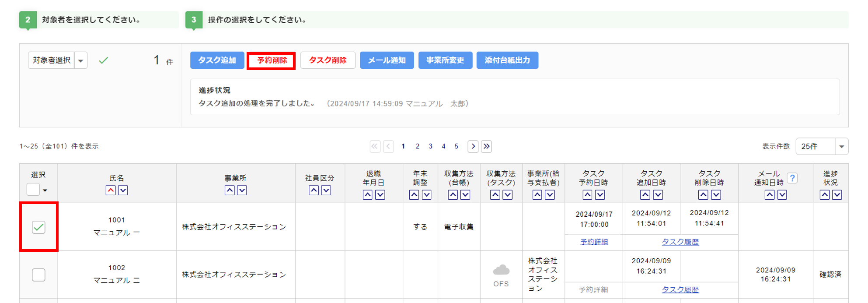Click the メール通知 button
This screenshot has width=868, height=303.
click(x=387, y=60)
